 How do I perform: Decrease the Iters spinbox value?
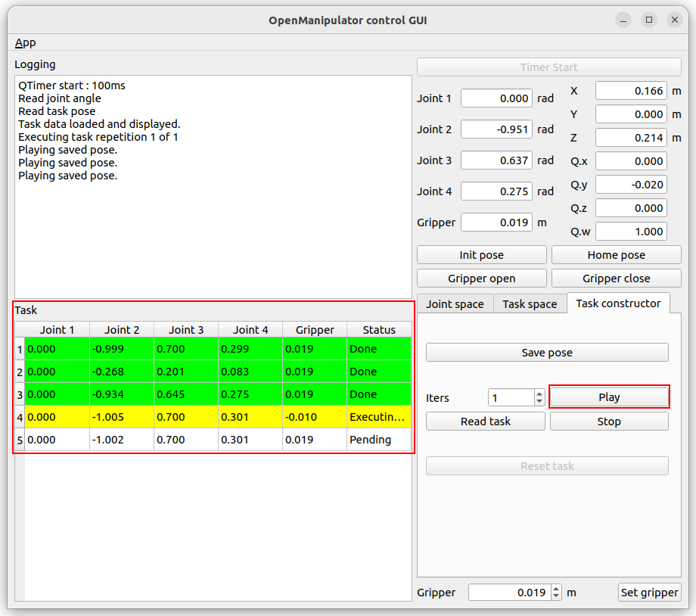pyautogui.click(x=539, y=402)
